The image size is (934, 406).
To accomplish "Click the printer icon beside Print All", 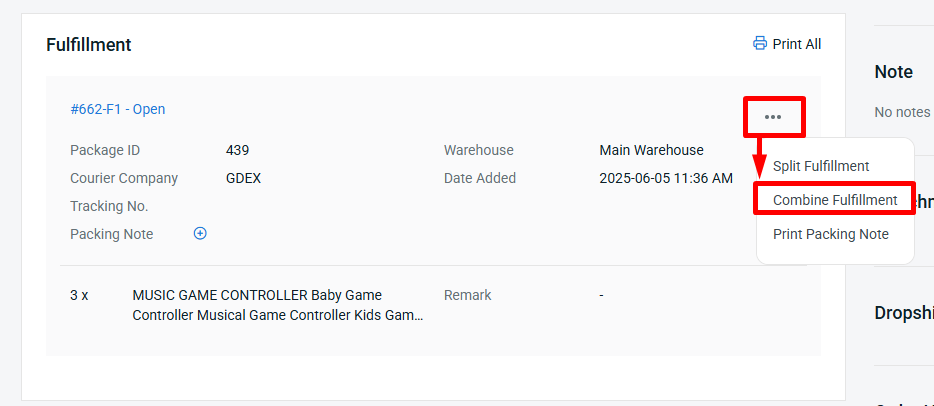I will coord(759,43).
